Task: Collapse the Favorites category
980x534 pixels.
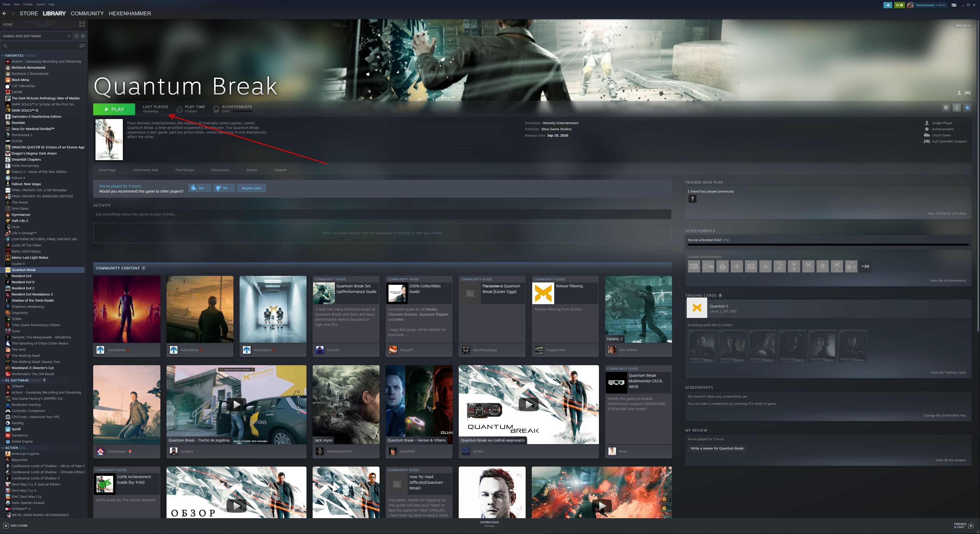Action: [x=3, y=55]
